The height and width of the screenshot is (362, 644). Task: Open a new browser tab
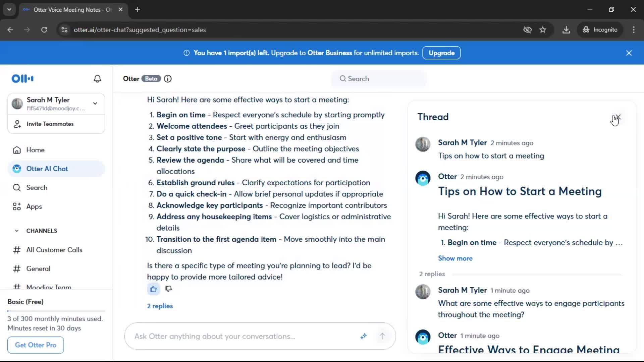[x=138, y=10]
